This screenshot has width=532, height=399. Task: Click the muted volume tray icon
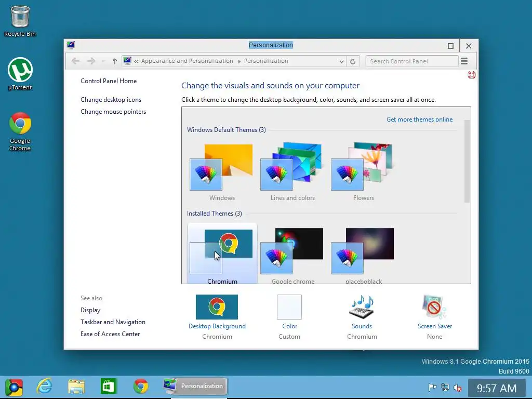457,388
